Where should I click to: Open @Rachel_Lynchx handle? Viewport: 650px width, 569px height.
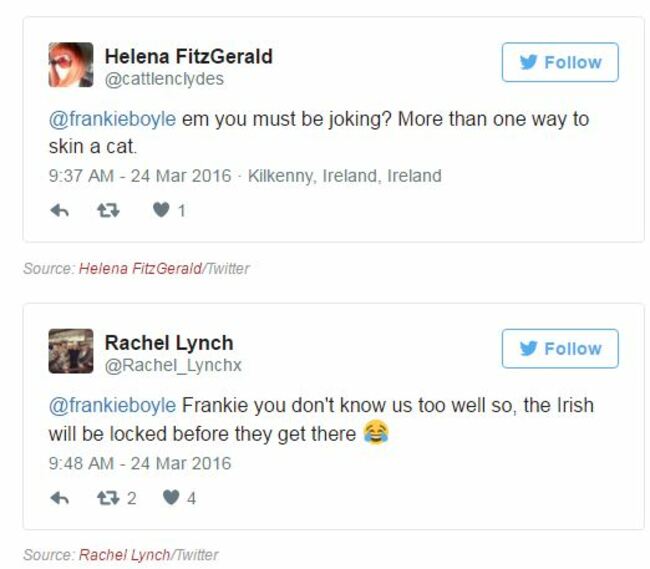point(173,366)
